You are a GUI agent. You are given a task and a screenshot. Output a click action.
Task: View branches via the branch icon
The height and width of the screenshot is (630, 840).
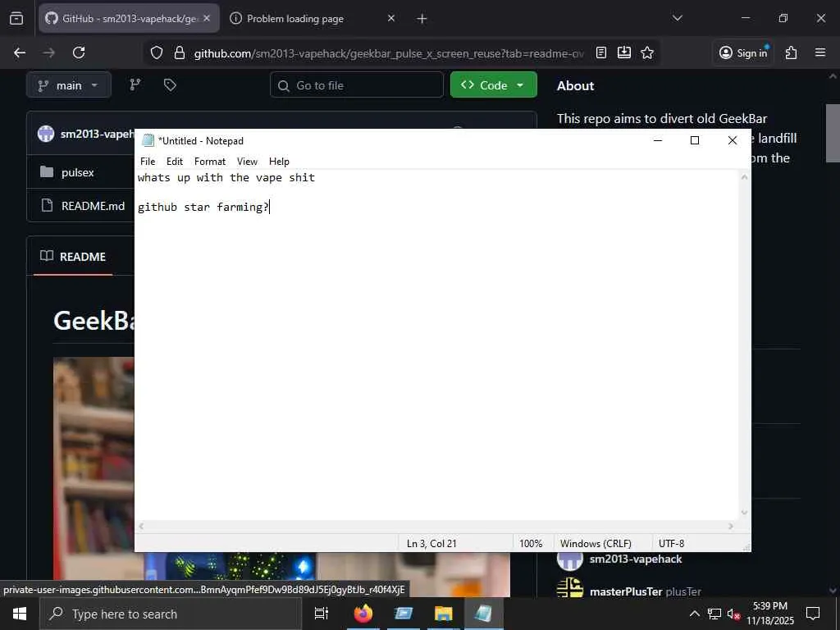[135, 84]
